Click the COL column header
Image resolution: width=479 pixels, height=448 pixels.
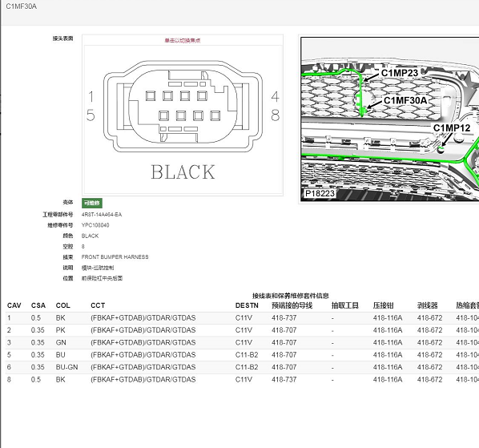63,305
